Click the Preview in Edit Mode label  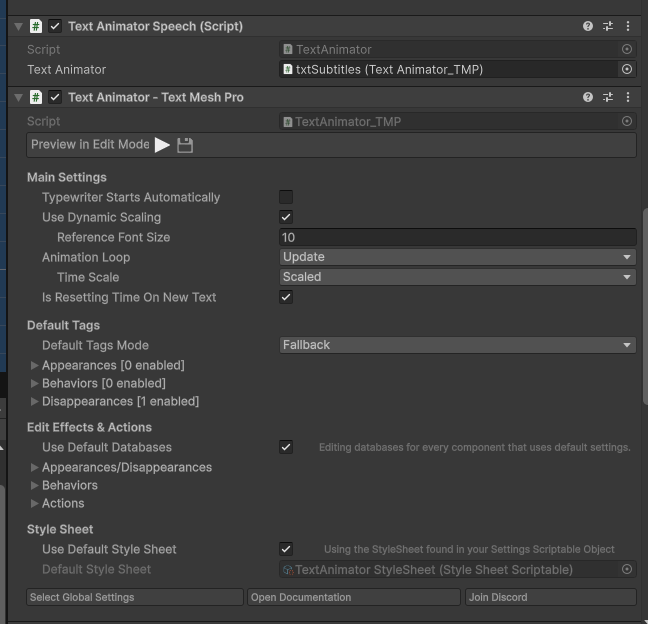[90, 144]
